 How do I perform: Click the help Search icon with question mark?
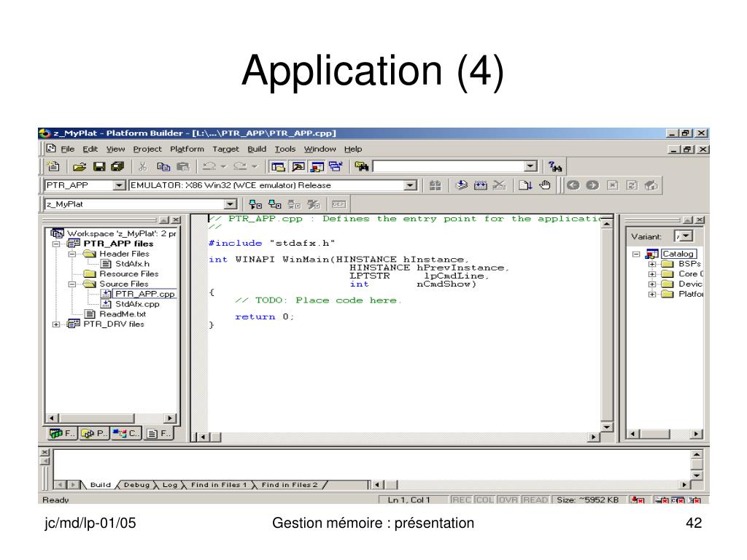pyautogui.click(x=555, y=166)
